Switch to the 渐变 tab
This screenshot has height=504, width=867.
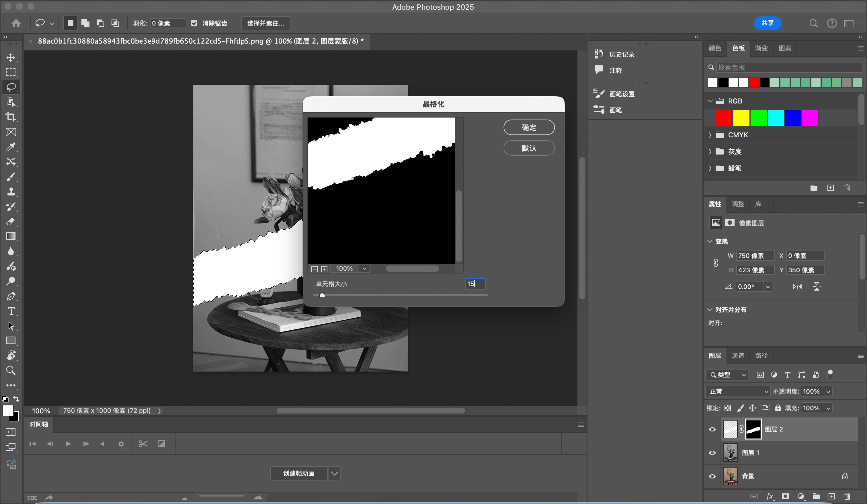tap(761, 48)
